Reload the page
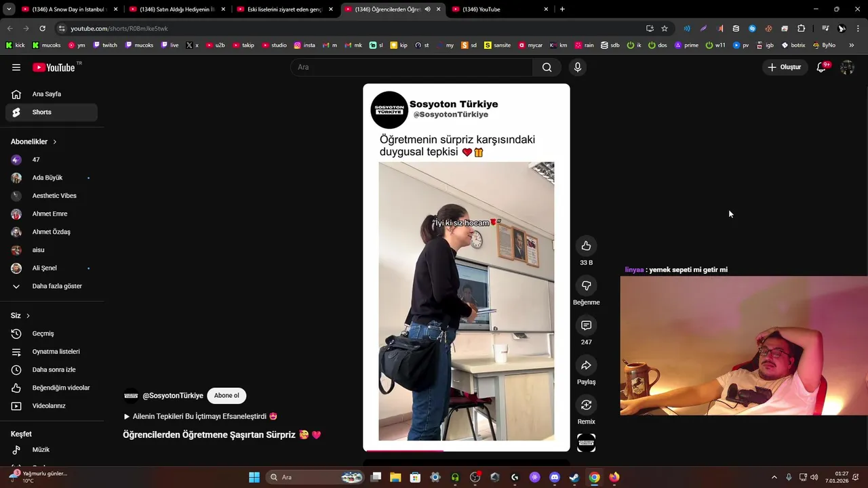 (x=42, y=28)
